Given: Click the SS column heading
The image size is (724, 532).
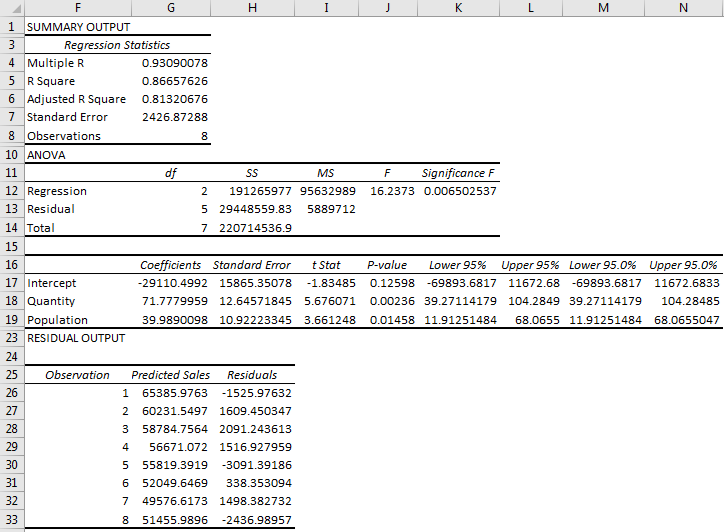Looking at the screenshot, I should [x=252, y=173].
